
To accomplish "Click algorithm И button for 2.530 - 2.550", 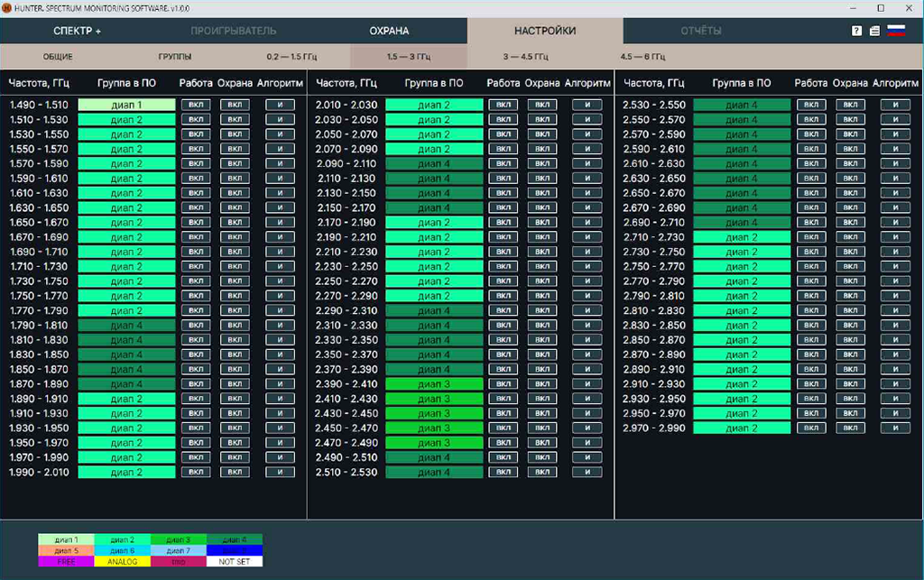I will pyautogui.click(x=895, y=105).
